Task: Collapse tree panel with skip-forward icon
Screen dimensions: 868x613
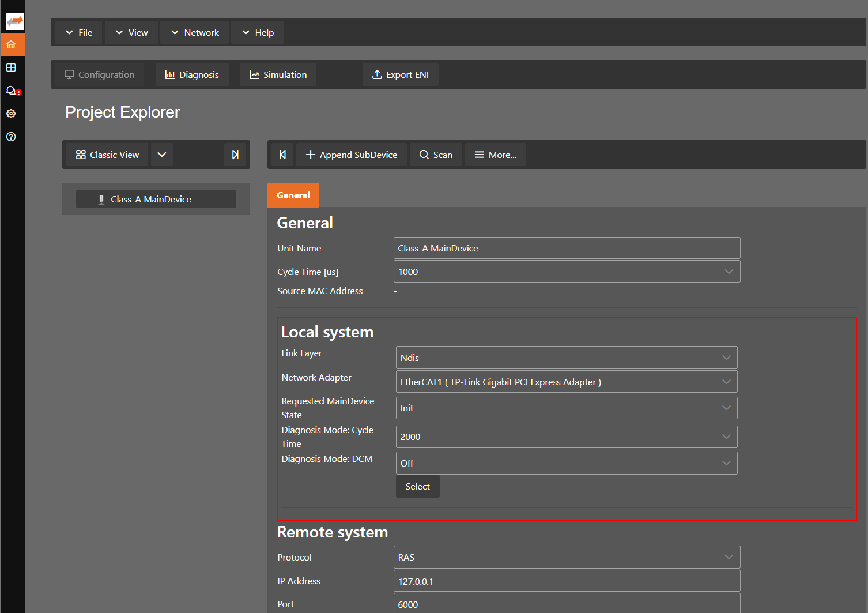Action: 235,155
